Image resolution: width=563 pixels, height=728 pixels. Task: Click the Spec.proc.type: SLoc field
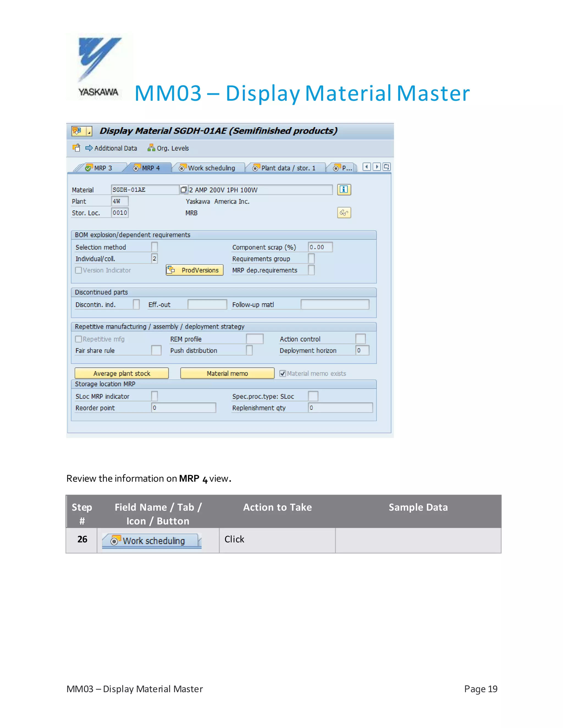point(313,396)
